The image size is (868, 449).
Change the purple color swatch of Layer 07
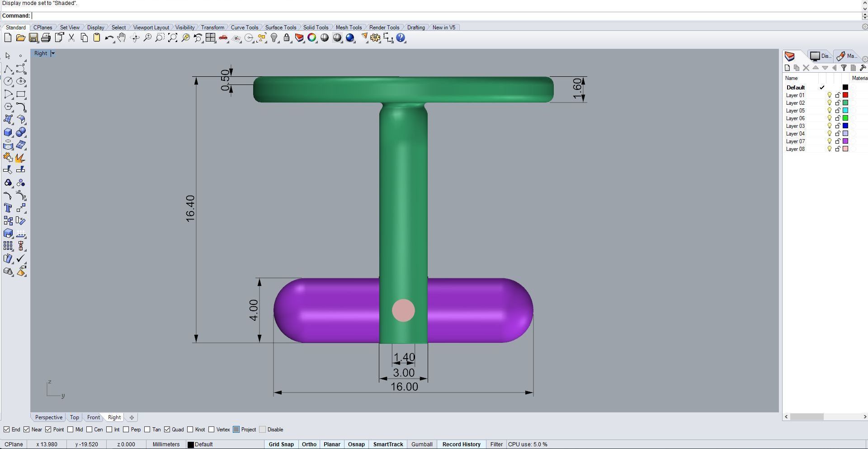coord(845,141)
